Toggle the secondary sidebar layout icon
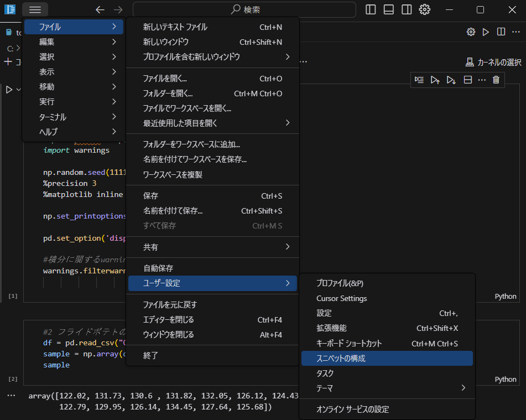The width and height of the screenshot is (526, 420). (407, 9)
